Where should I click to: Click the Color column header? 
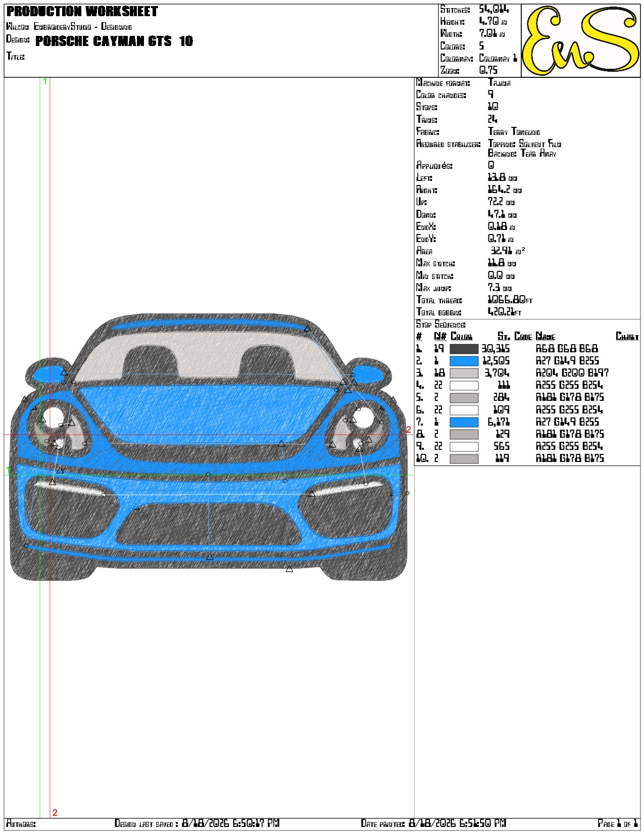click(462, 337)
